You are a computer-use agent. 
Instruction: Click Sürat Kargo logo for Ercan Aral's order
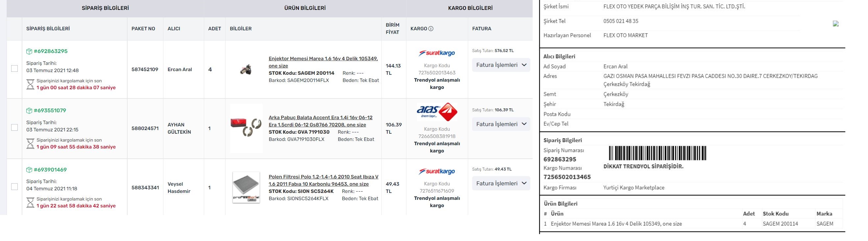(x=437, y=53)
